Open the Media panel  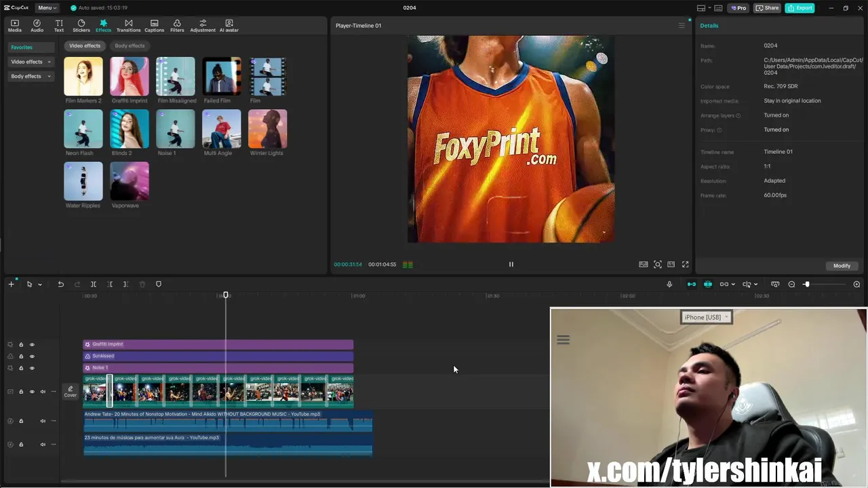point(14,26)
